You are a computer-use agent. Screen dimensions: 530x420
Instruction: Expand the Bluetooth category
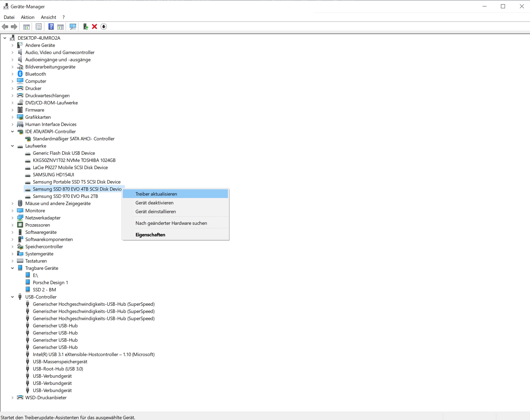(x=13, y=74)
